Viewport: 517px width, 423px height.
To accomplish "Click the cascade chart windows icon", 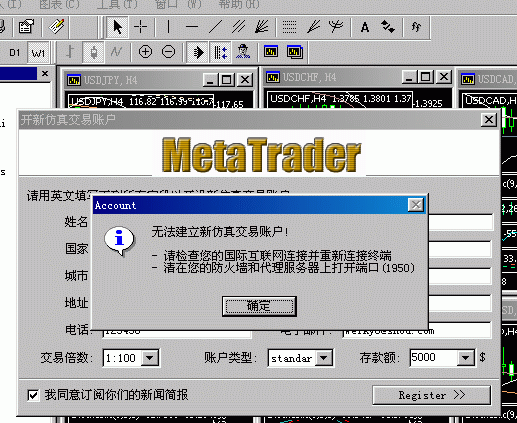I will tap(295, 52).
